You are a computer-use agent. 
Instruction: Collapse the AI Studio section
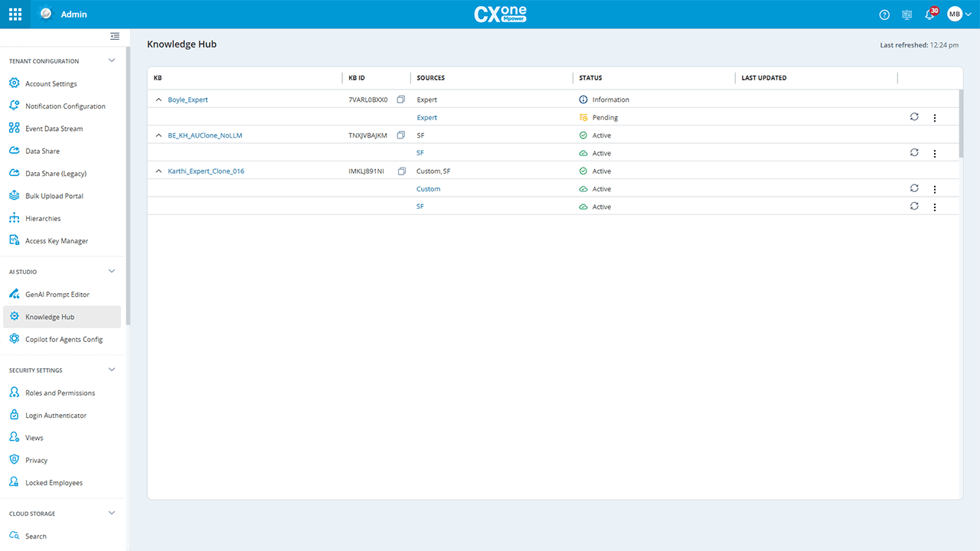112,272
